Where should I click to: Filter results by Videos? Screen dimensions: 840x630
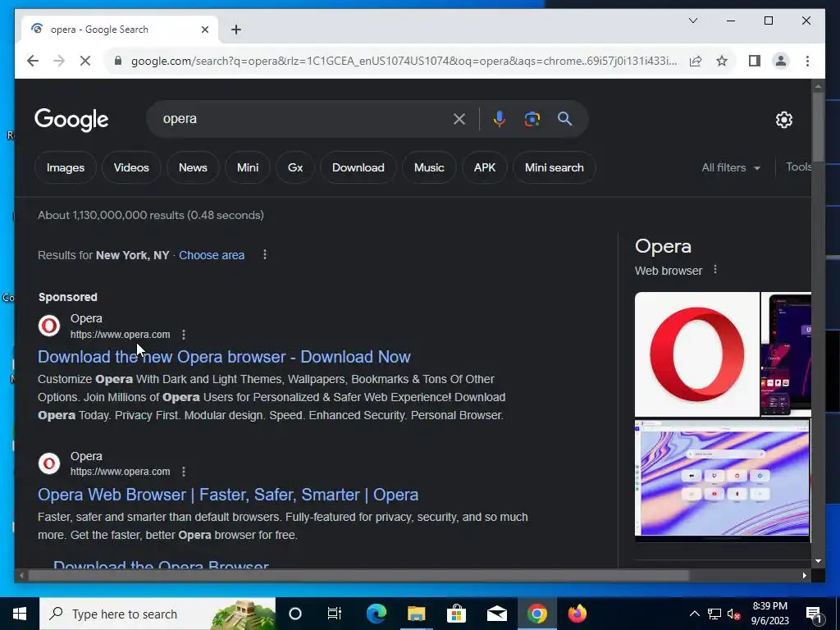coord(131,167)
